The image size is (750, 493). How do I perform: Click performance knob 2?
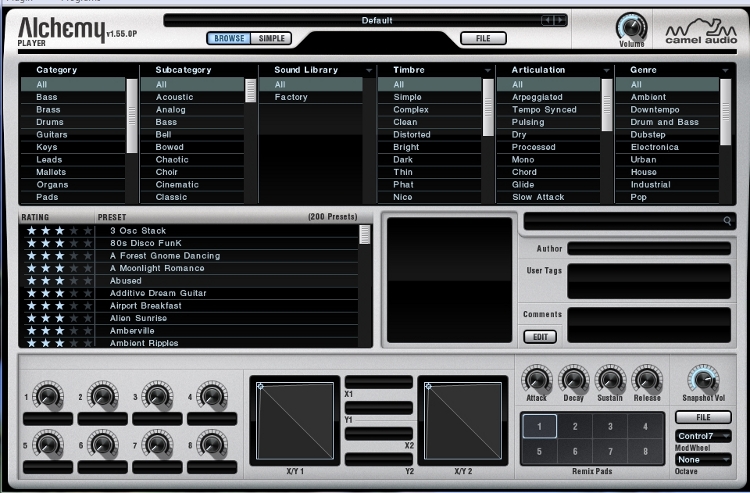point(102,395)
